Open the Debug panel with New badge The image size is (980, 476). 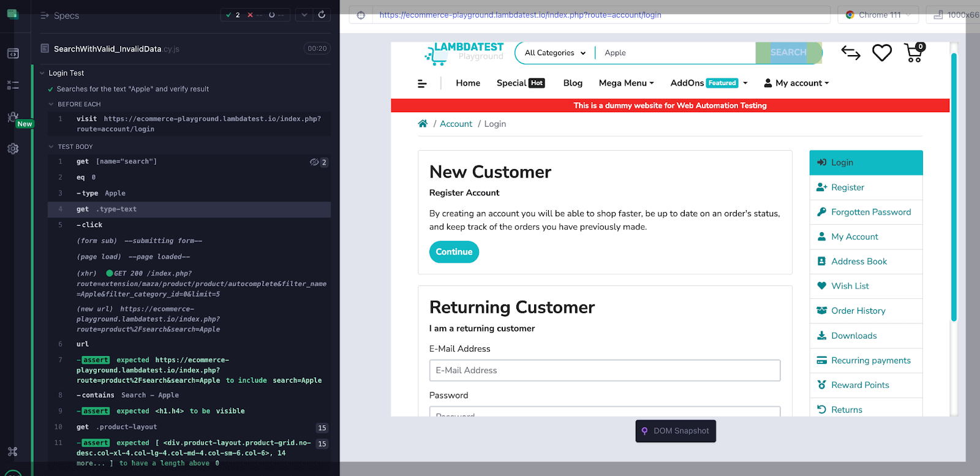(13, 117)
